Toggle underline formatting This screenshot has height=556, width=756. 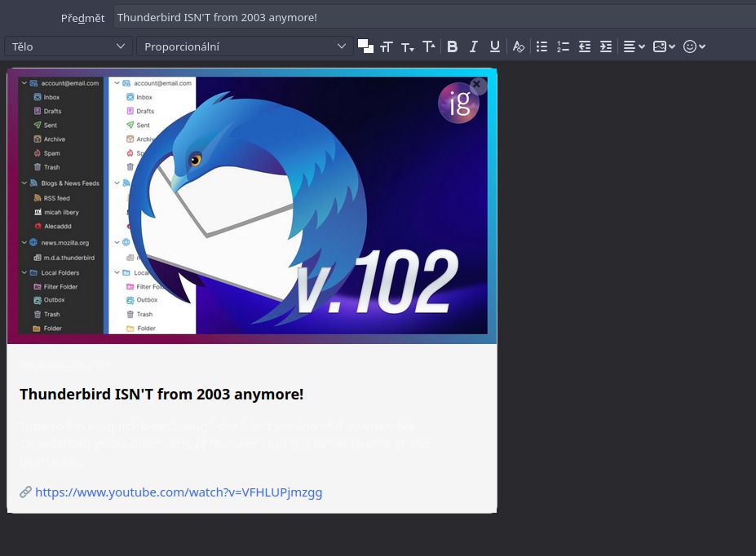tap(495, 46)
